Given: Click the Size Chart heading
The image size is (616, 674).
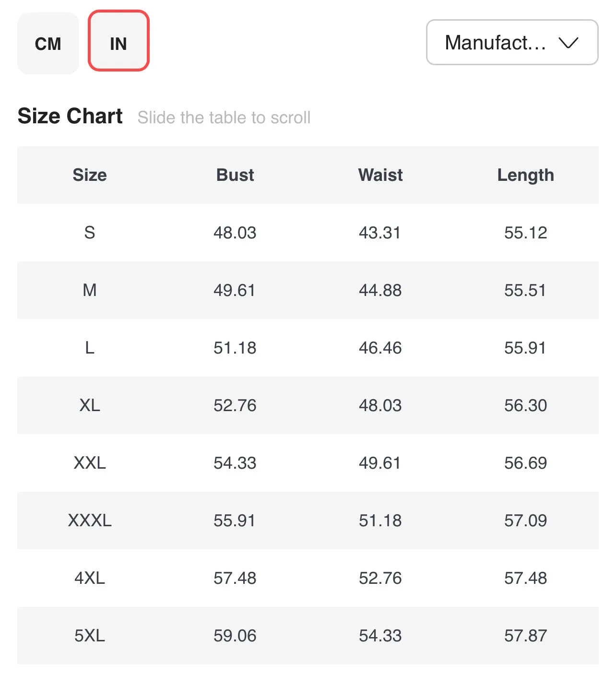Looking at the screenshot, I should tap(70, 116).
